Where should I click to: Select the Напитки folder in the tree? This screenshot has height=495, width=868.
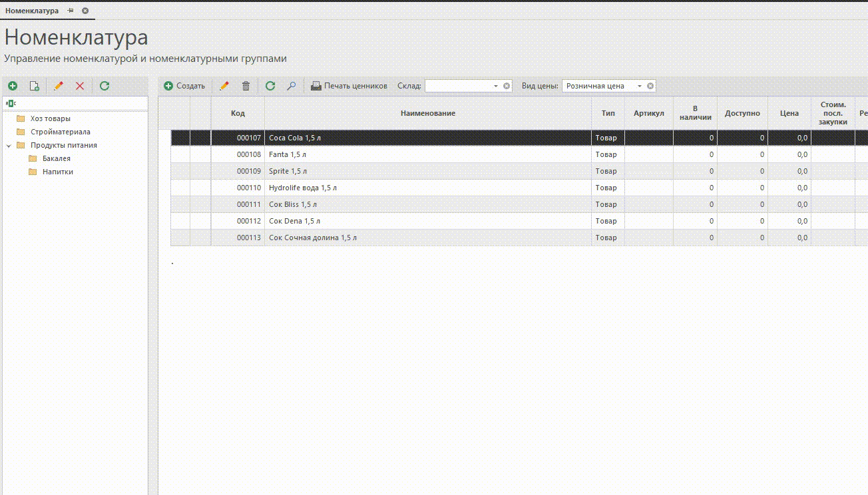(x=57, y=172)
